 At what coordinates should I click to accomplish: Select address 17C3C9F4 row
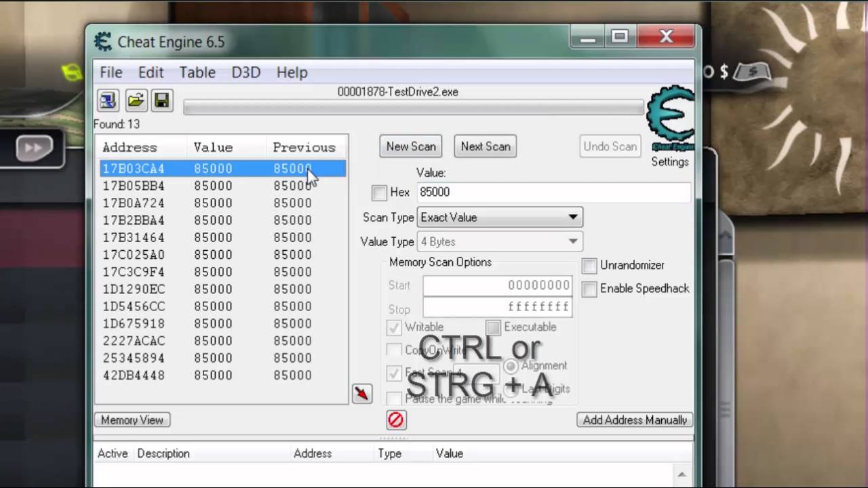pos(222,272)
